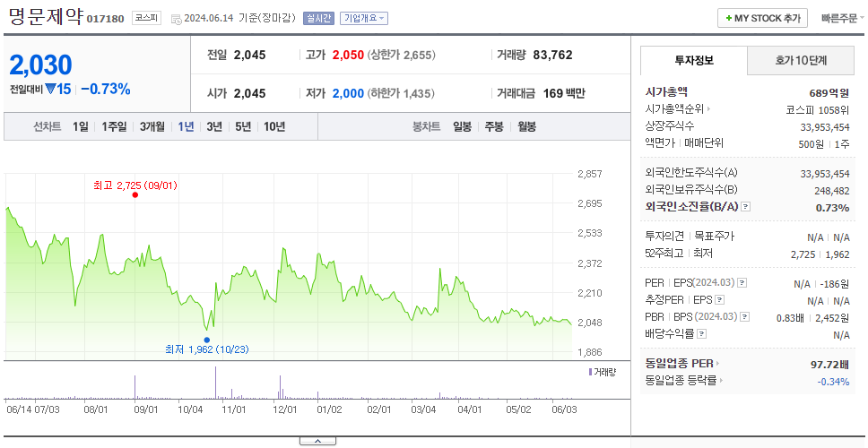Select the 10년 line chart period

click(274, 126)
